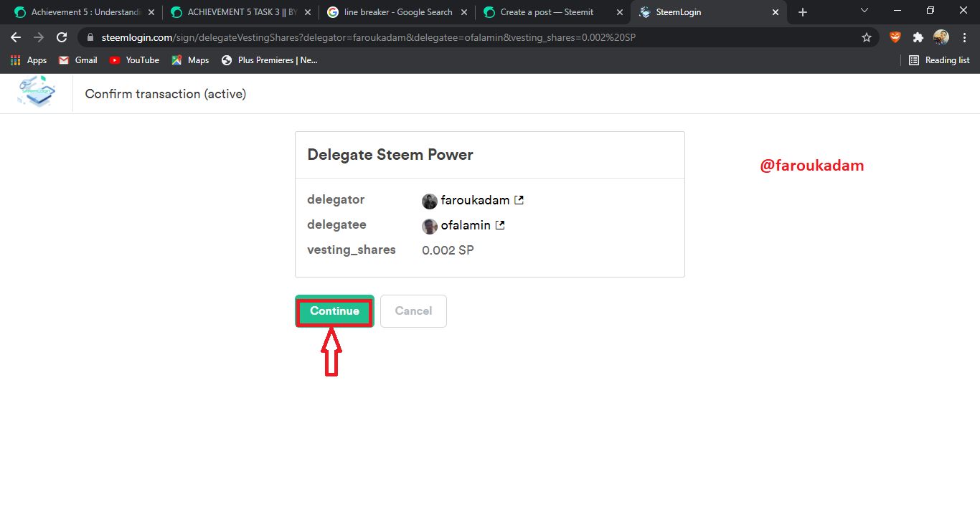Screen dimensions: 980x522
Task: Close the Create a post Steemit tab
Action: [x=620, y=12]
